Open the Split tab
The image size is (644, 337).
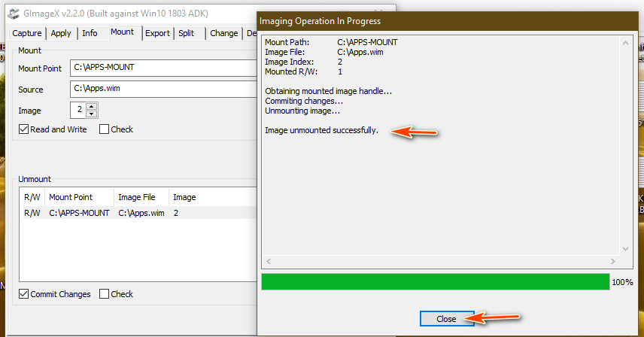pos(186,33)
